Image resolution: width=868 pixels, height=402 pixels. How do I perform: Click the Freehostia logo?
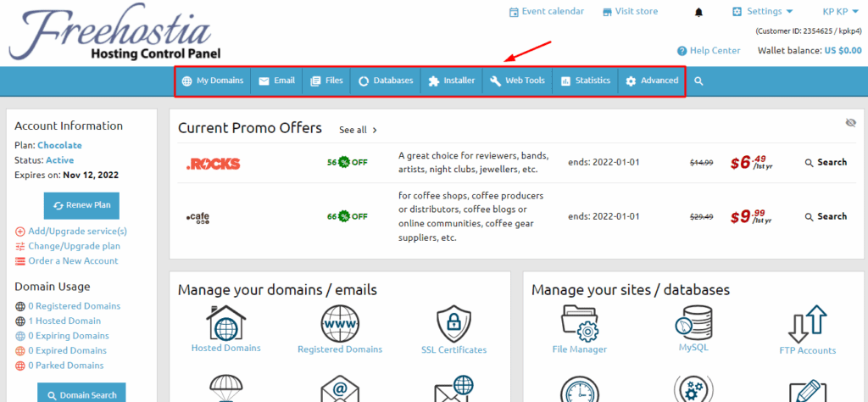(x=114, y=31)
